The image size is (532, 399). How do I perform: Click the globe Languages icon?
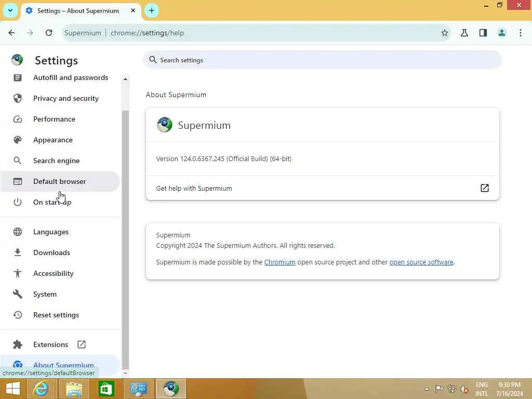pos(18,232)
